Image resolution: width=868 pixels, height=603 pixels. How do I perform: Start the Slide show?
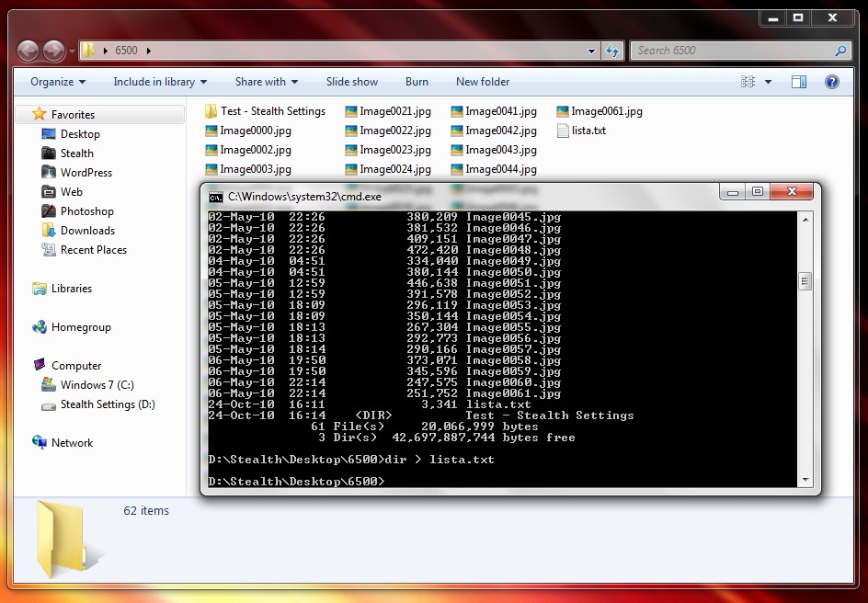point(352,82)
